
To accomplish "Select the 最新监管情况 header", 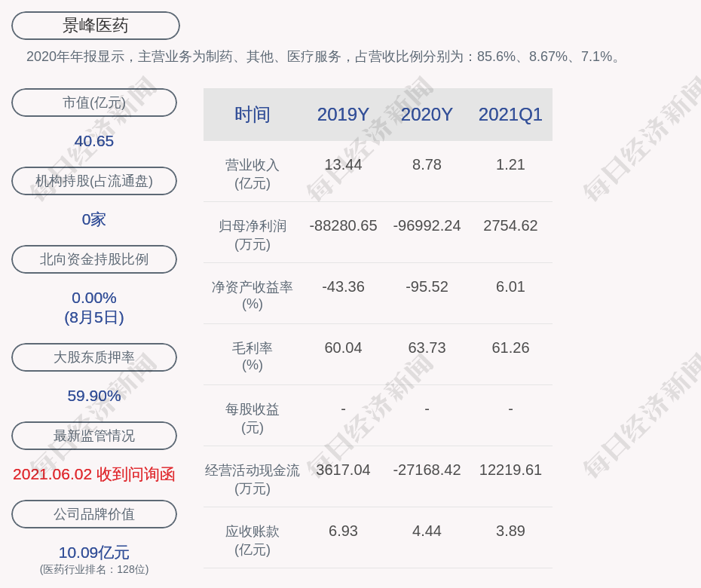I will (x=94, y=436).
